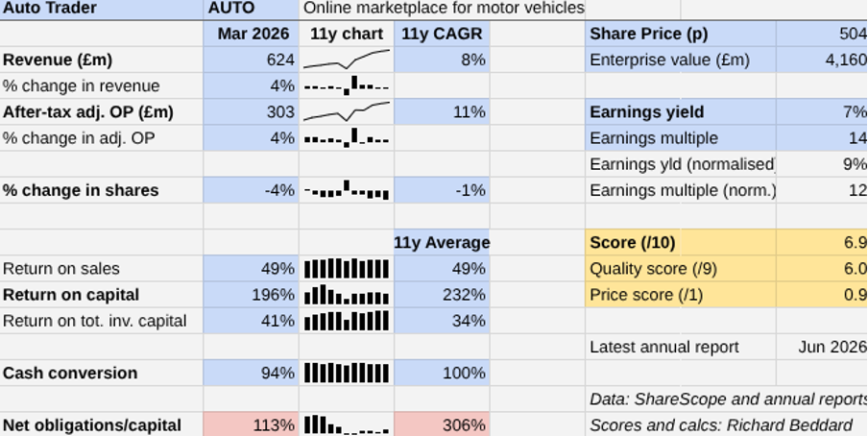Click the % change in revenue sparkline

pos(347,85)
